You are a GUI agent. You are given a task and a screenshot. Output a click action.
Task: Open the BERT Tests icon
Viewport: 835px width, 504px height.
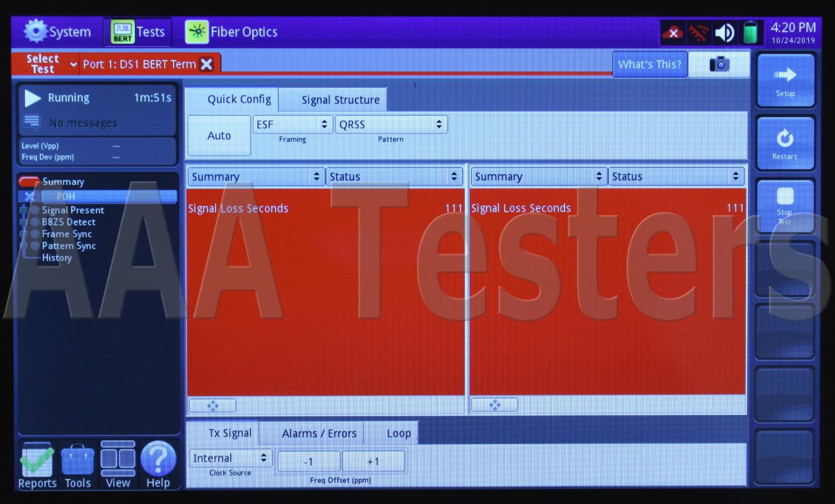coord(123,32)
